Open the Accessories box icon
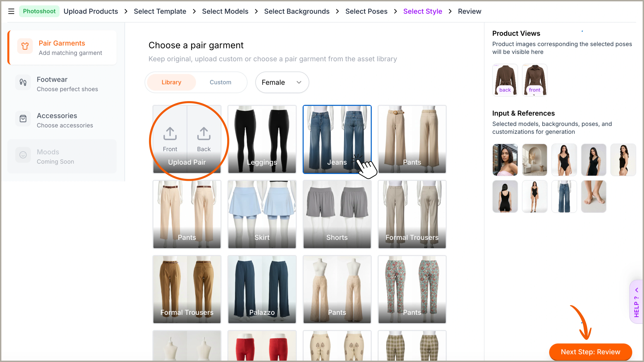Screen dimensions: 644x362 [23, 119]
